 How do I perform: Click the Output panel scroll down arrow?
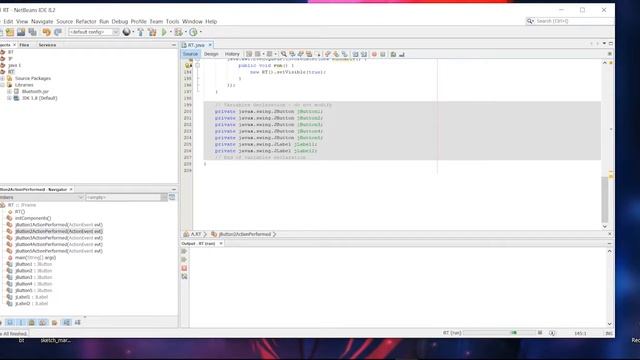tap(609, 324)
